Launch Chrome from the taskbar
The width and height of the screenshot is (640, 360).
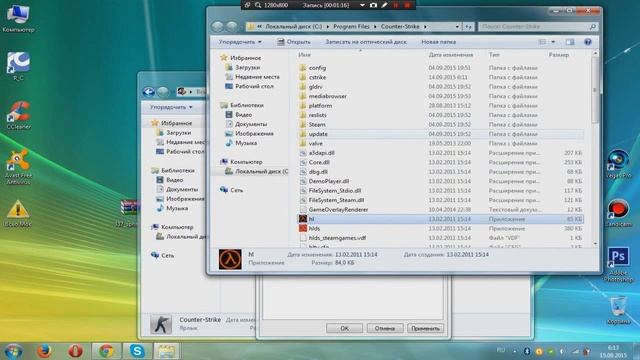[x=106, y=351]
